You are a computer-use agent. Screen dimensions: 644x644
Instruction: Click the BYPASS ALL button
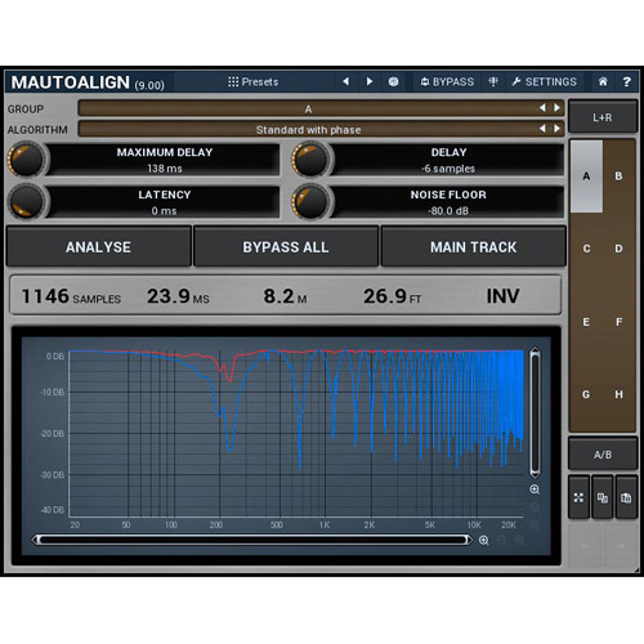[286, 247]
